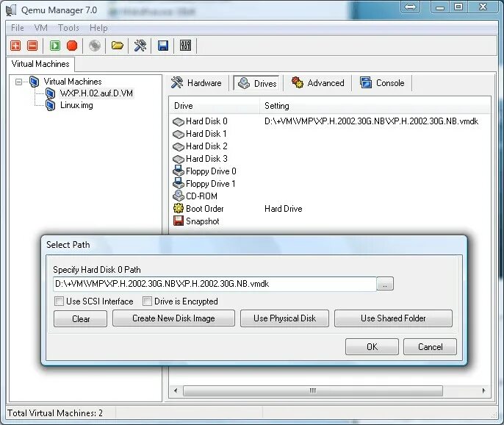Click the red minus remove VM icon

(x=32, y=46)
